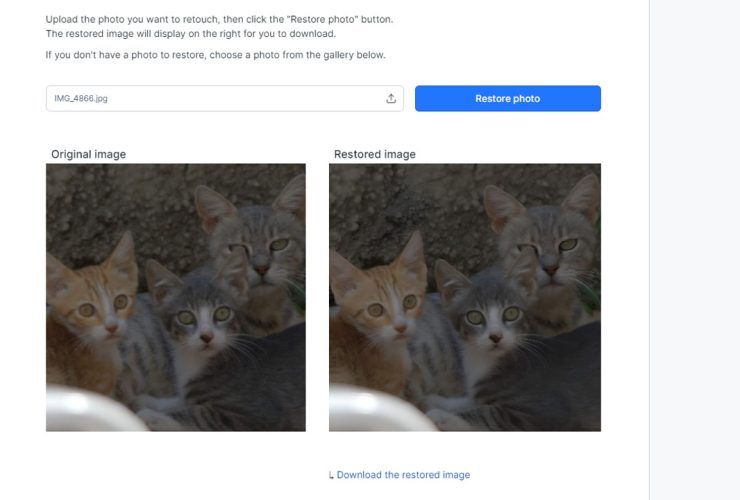Click the gray sidebar area on the right
Image resolution: width=740 pixels, height=500 pixels.
pos(695,250)
